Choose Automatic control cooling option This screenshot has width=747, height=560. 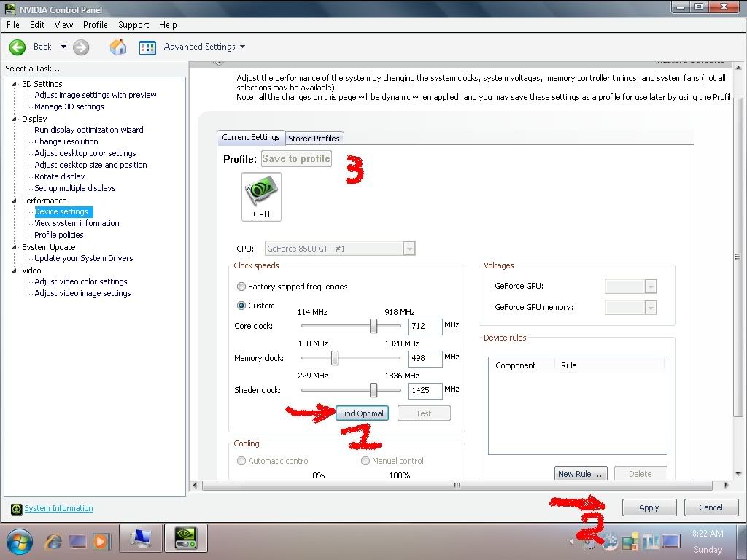[x=241, y=461]
